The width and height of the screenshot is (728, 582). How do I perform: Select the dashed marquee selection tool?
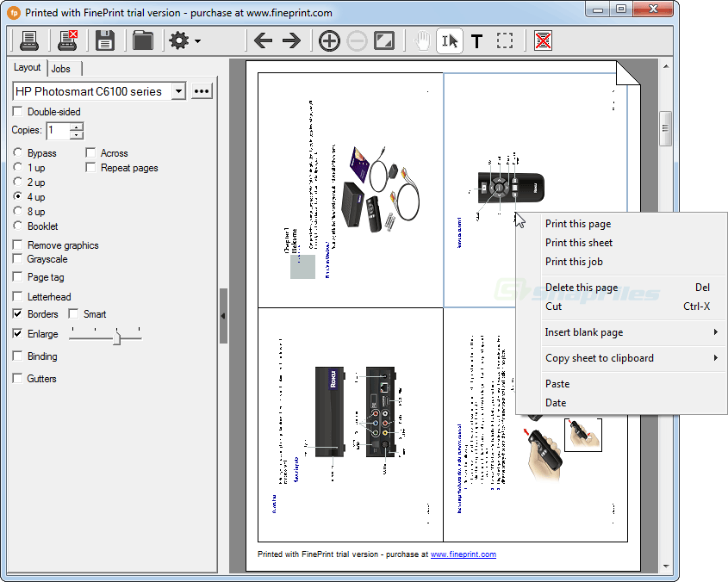(505, 40)
